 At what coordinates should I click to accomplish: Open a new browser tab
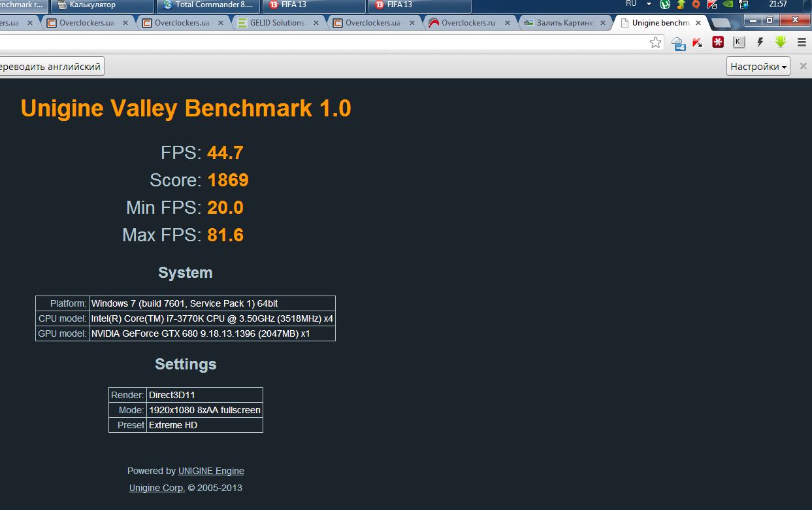click(721, 23)
